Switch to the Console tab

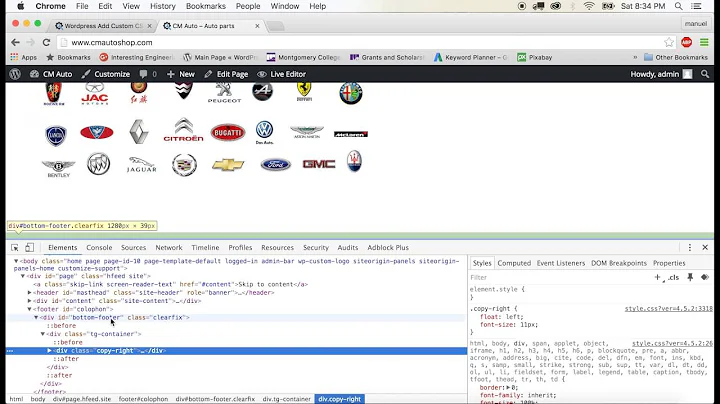coord(99,247)
